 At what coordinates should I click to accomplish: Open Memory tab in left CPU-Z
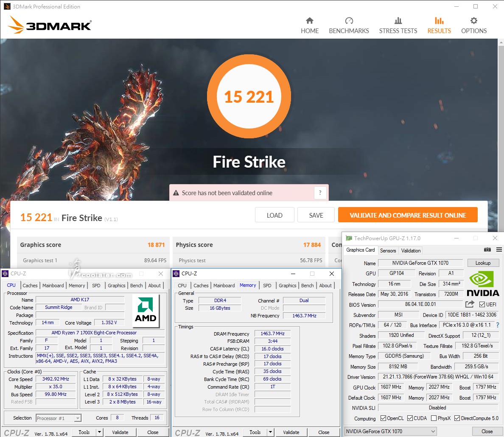pyautogui.click(x=77, y=286)
